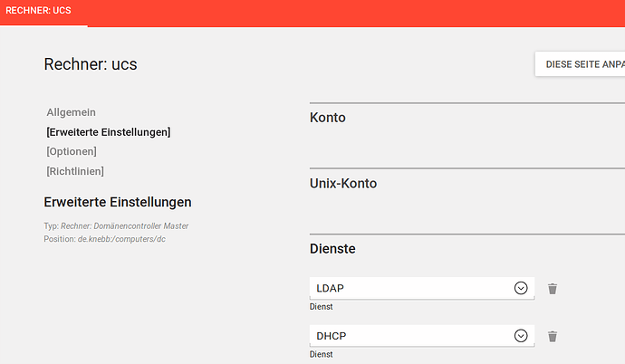This screenshot has height=364, width=625.
Task: Open the [Optionen] section
Action: pos(72,152)
